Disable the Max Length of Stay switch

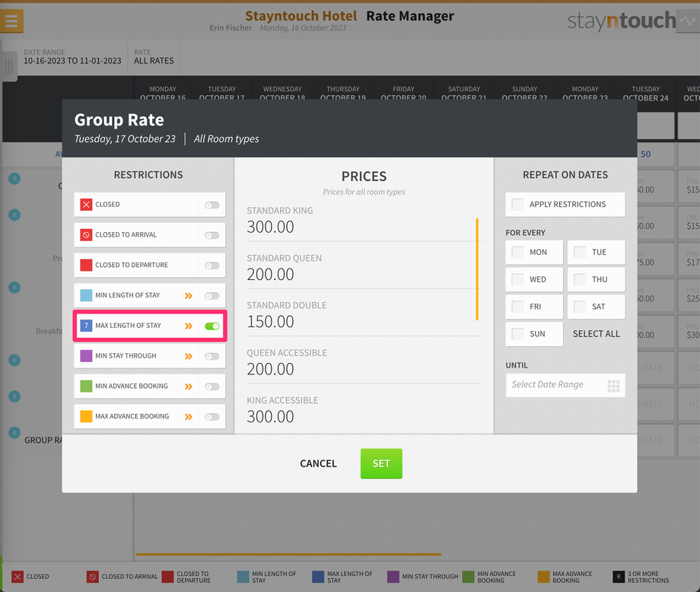click(212, 326)
